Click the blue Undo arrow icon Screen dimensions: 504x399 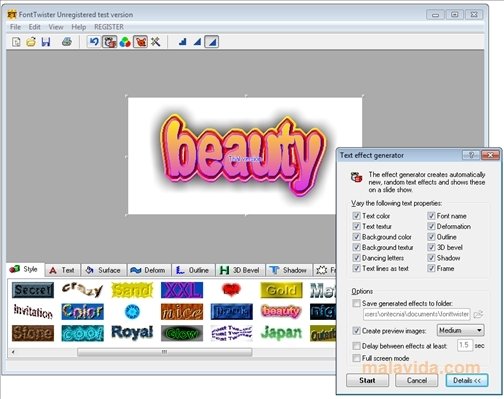tap(94, 42)
